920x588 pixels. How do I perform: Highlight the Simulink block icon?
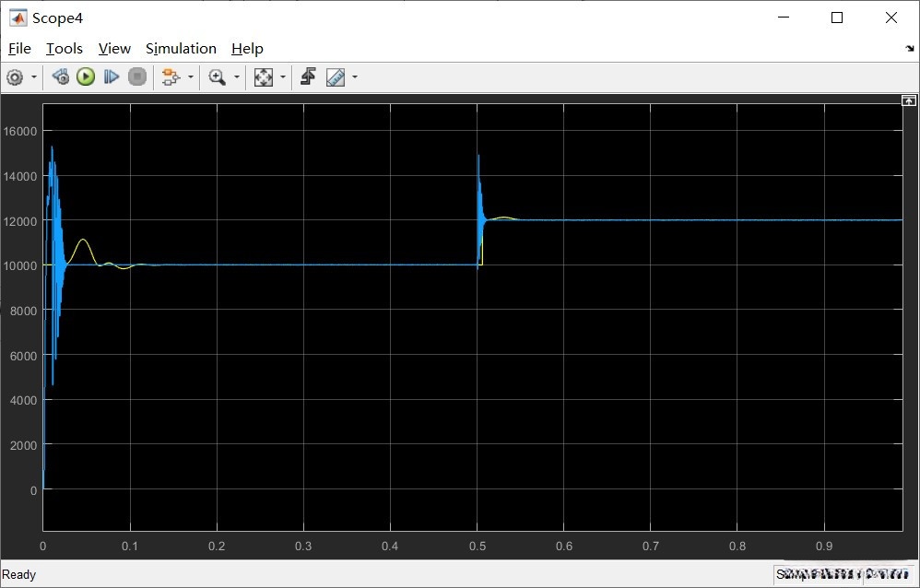(x=171, y=76)
